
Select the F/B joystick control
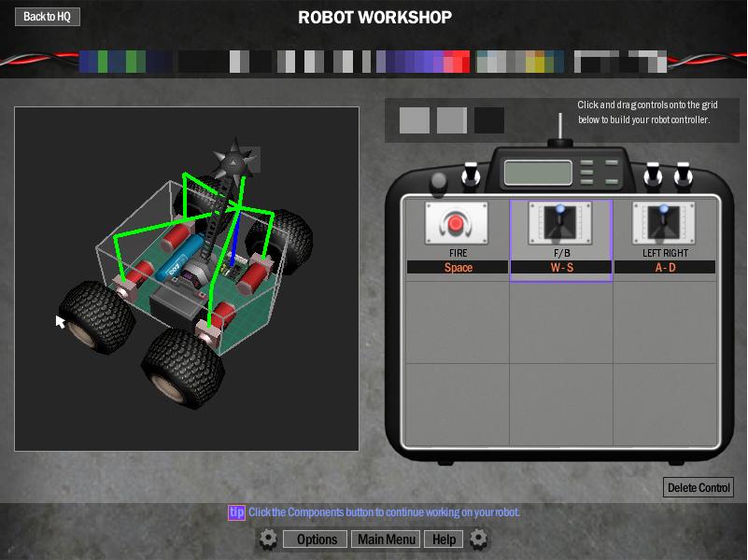(x=560, y=224)
